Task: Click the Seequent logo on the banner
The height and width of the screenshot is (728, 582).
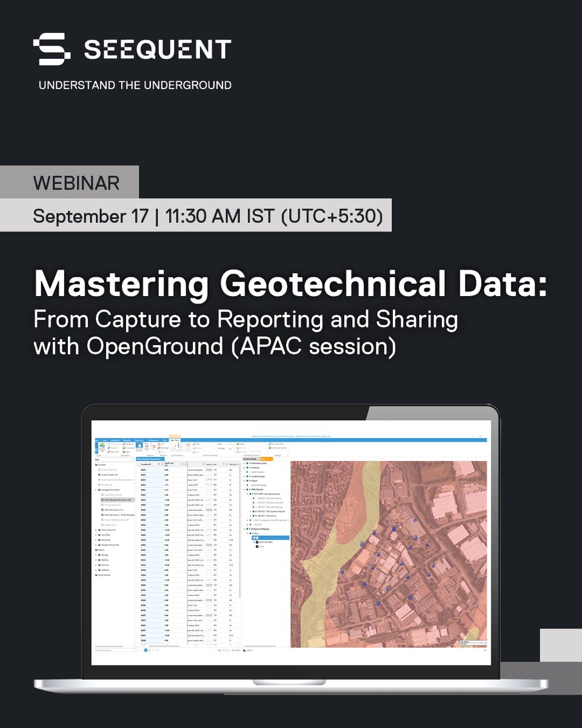Action: (132, 49)
